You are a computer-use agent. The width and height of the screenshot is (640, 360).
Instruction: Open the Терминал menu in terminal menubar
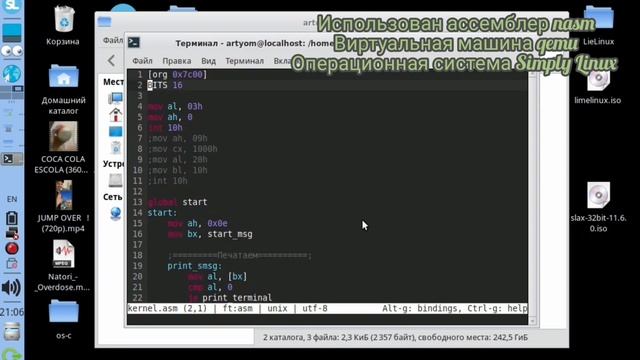click(244, 61)
